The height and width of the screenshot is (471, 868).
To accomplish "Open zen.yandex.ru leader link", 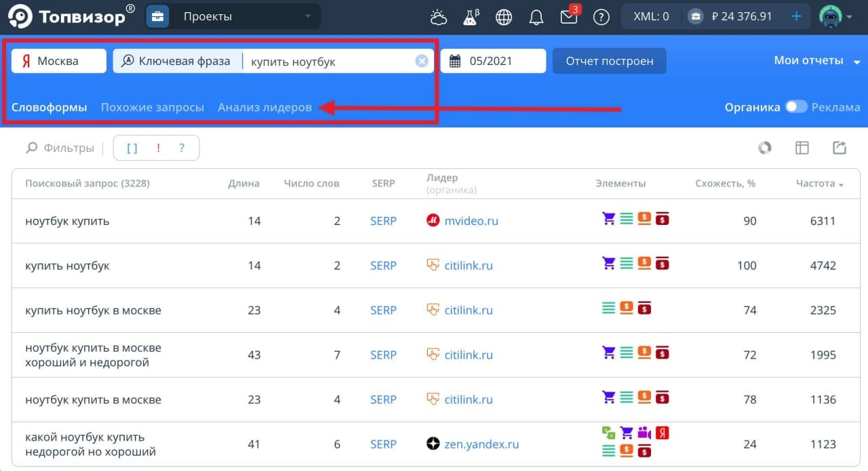I will (481, 445).
